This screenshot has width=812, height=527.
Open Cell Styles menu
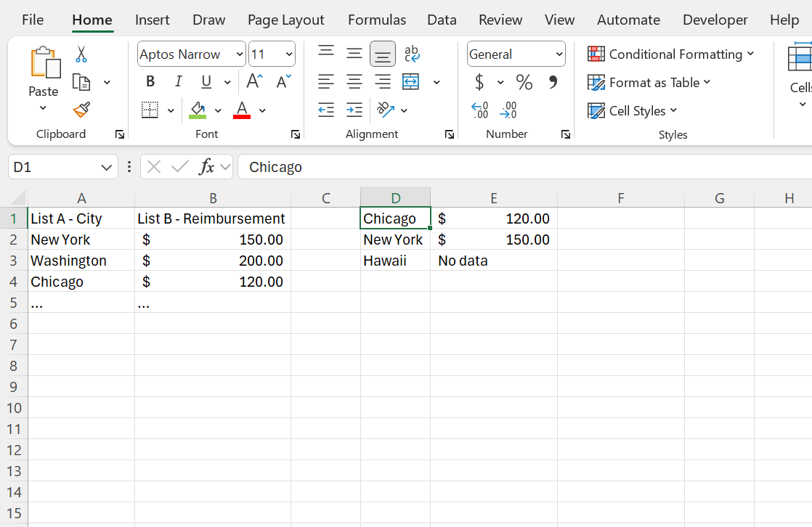(633, 110)
